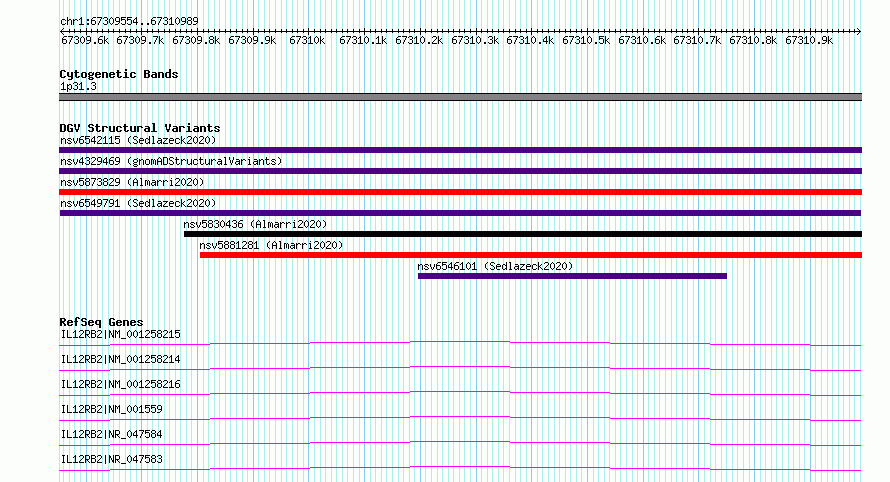Screen dimensions: 890x482
Task: Click the 67310.3k ruler tick label
Action: point(475,40)
